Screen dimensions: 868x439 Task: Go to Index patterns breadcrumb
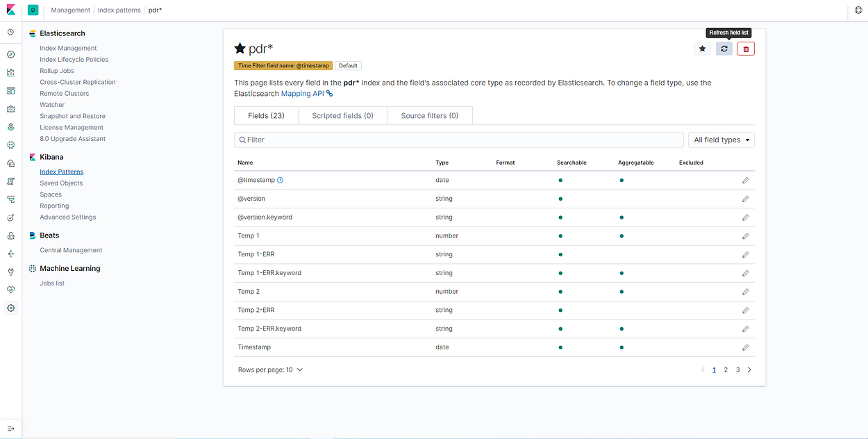tap(117, 10)
